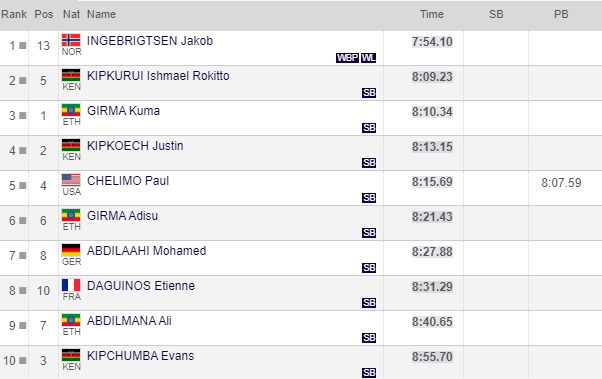Click the USA flag beside Chelimo Paul
602x379 pixels.
click(x=71, y=180)
